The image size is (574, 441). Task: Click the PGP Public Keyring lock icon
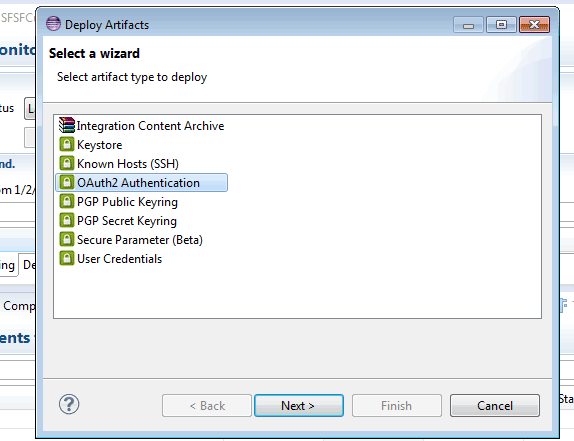(x=67, y=201)
